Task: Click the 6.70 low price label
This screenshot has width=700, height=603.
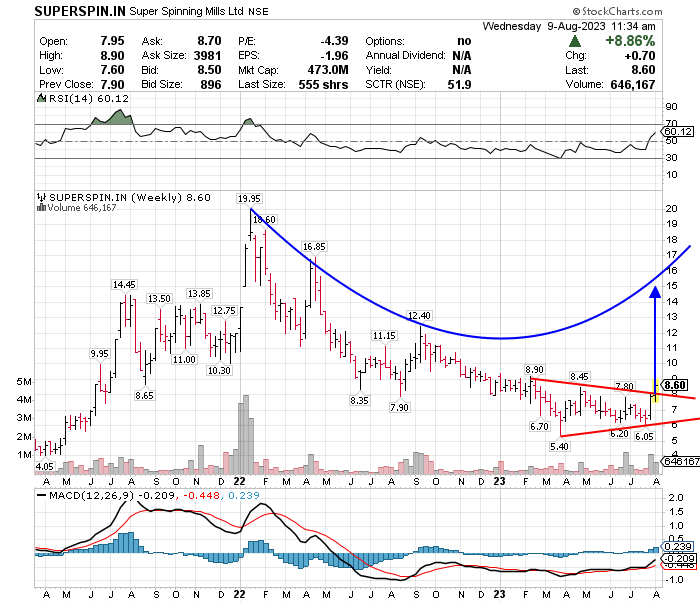Action: (539, 427)
